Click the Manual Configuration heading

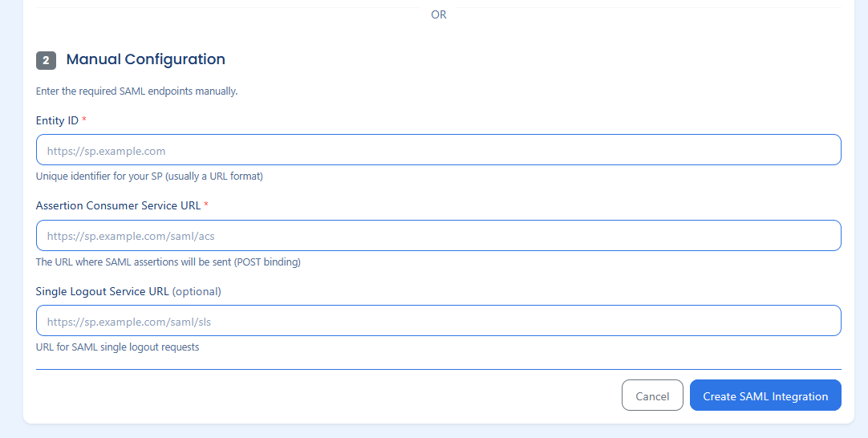tap(145, 59)
